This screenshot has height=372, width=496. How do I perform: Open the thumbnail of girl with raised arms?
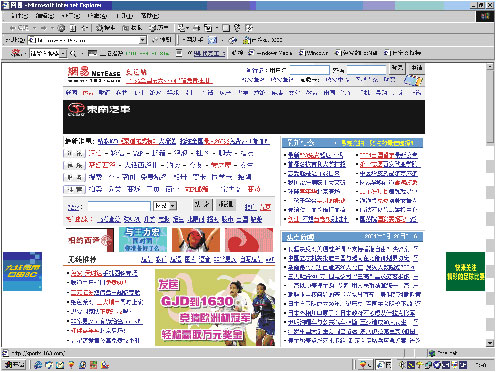click(196, 240)
